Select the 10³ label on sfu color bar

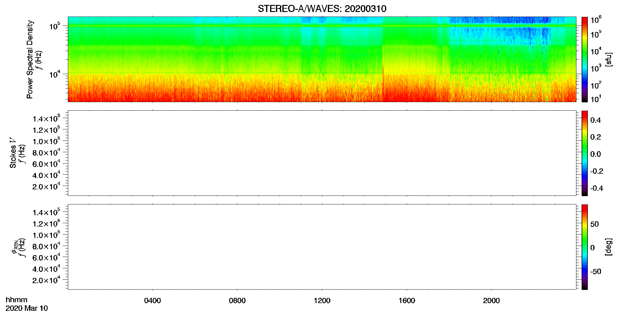pyautogui.click(x=596, y=68)
